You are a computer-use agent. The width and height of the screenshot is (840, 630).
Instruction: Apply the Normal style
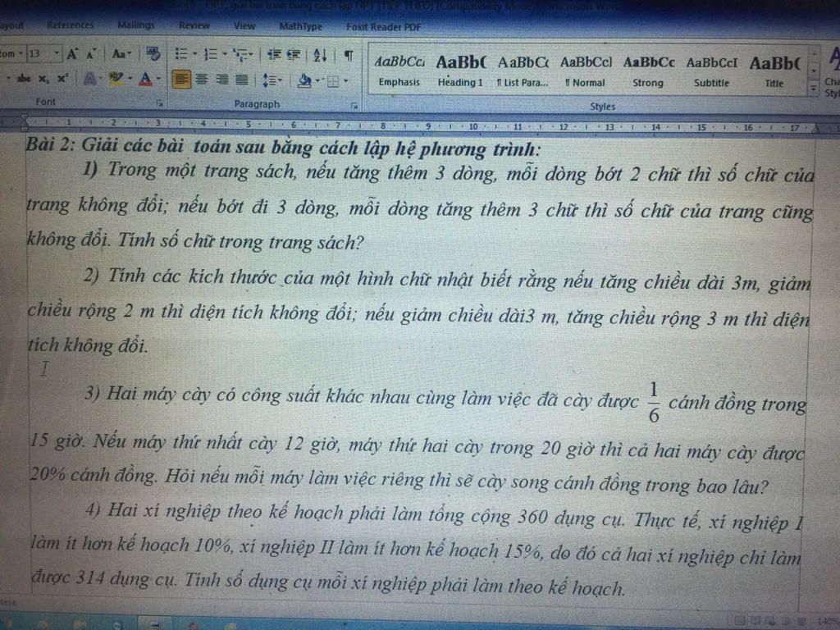coord(586,72)
